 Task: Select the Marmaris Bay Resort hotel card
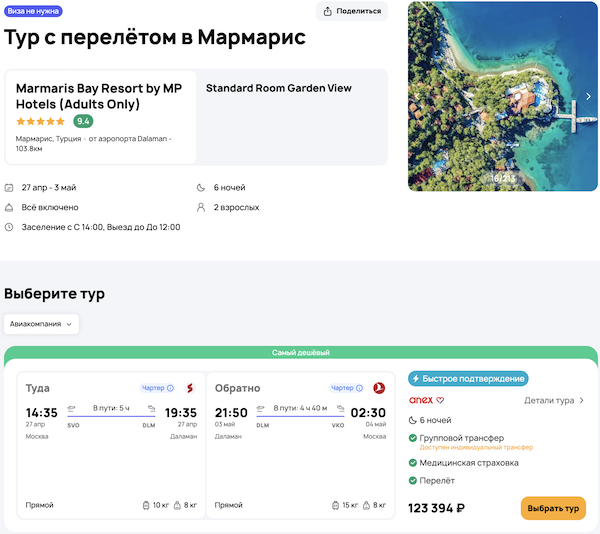pyautogui.click(x=100, y=116)
